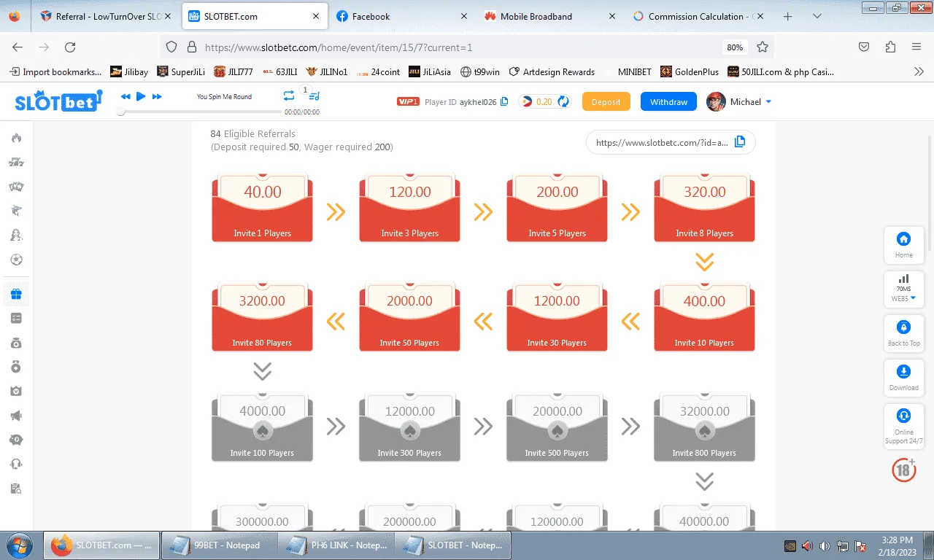Click the 18+ badge
The height and width of the screenshot is (560, 934).
pyautogui.click(x=904, y=469)
